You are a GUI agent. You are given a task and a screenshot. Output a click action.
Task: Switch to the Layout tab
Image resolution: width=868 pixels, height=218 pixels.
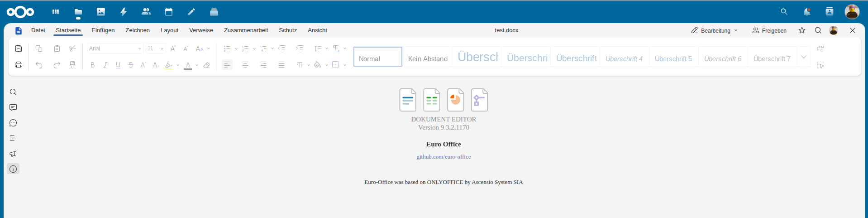[169, 30]
